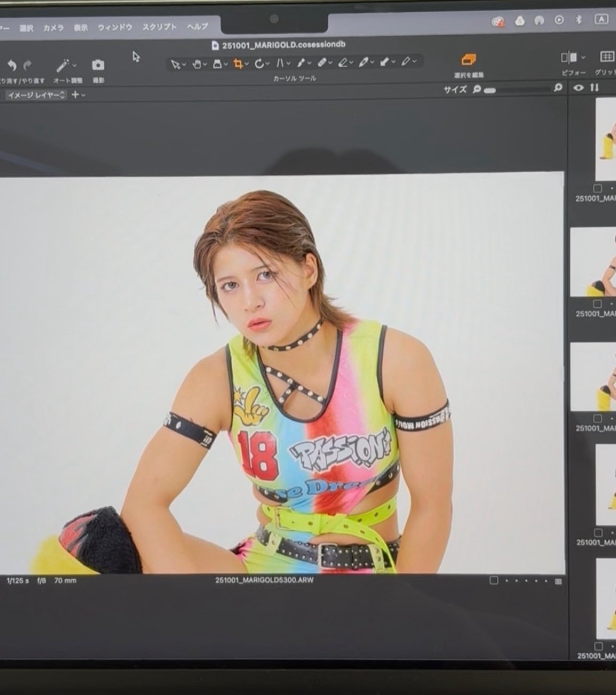The image size is (616, 695).
Task: Tick color tag box under main image
Action: point(494,581)
